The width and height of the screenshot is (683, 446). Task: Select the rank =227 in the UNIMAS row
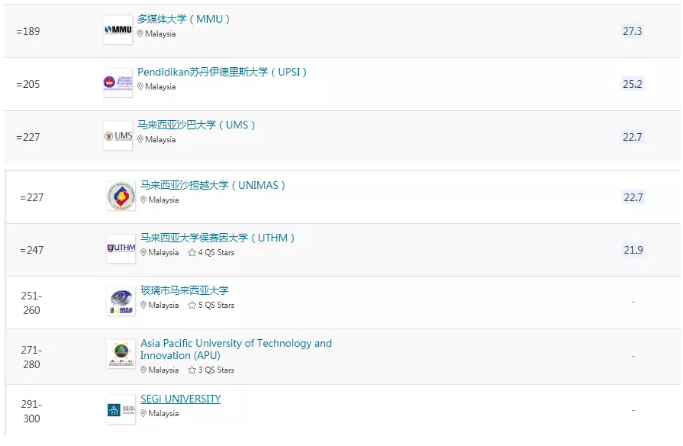[x=32, y=197]
